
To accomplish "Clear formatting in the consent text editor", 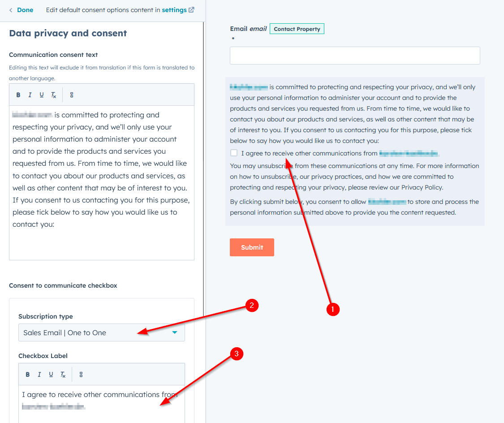I will [x=52, y=95].
